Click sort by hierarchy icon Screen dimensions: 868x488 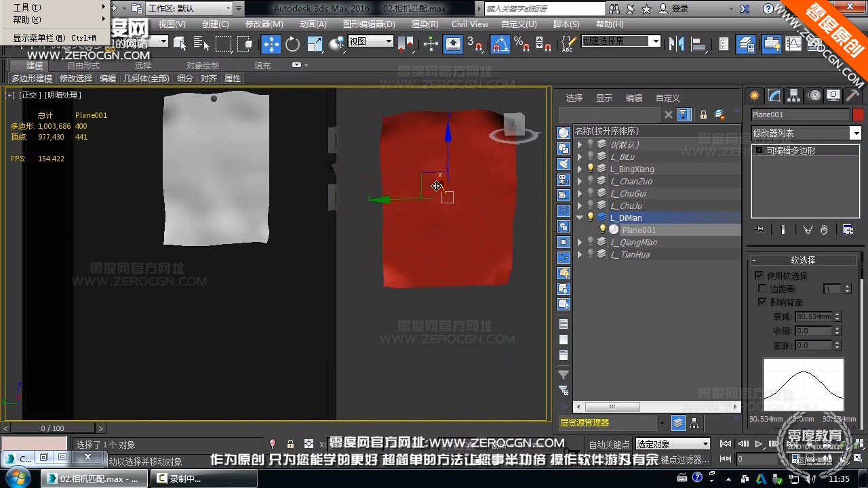click(694, 423)
